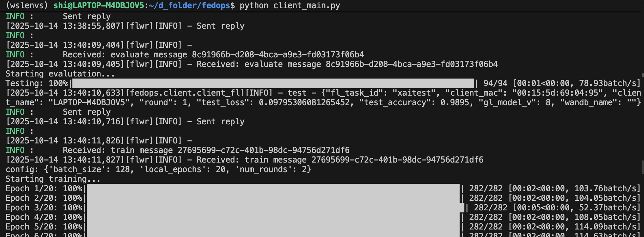The image size is (644, 237).
Task: Click the Epoch 5/20 progress bar
Action: pos(273,227)
